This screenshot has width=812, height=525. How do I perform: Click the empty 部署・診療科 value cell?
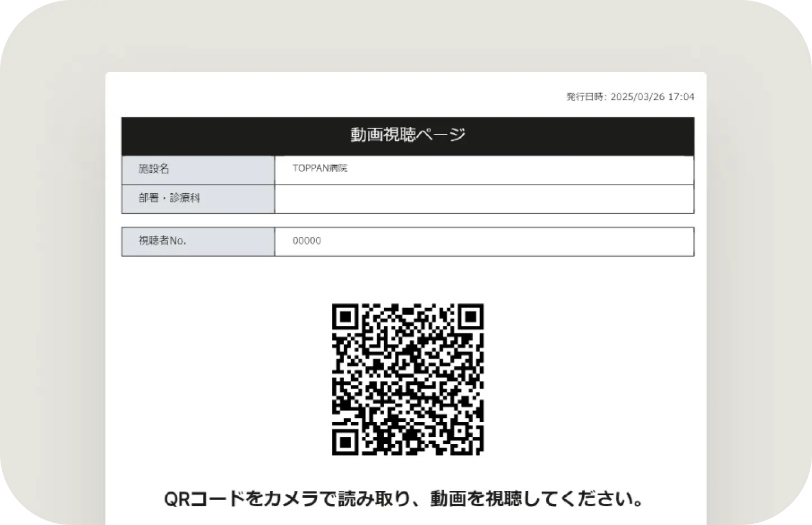(484, 199)
